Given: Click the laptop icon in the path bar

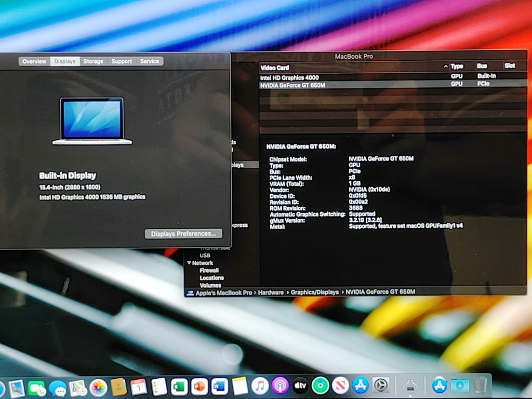Looking at the screenshot, I should click(190, 293).
